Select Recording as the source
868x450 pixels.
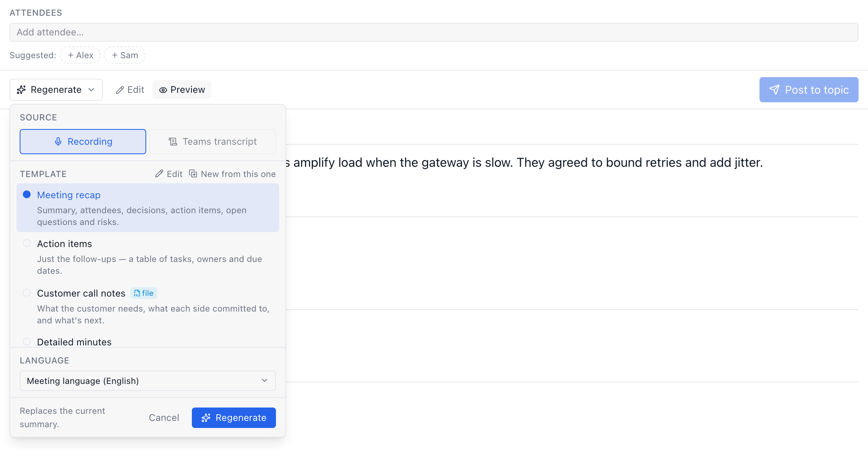(83, 142)
